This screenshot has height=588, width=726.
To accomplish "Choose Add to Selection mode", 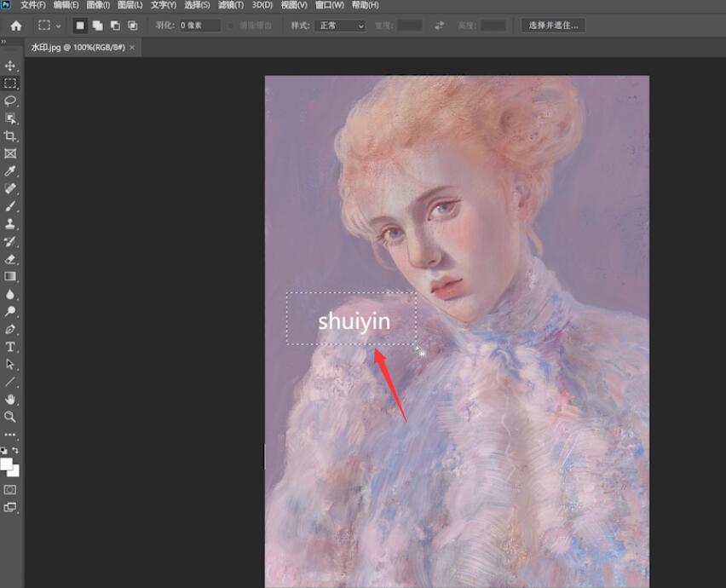I will click(97, 26).
